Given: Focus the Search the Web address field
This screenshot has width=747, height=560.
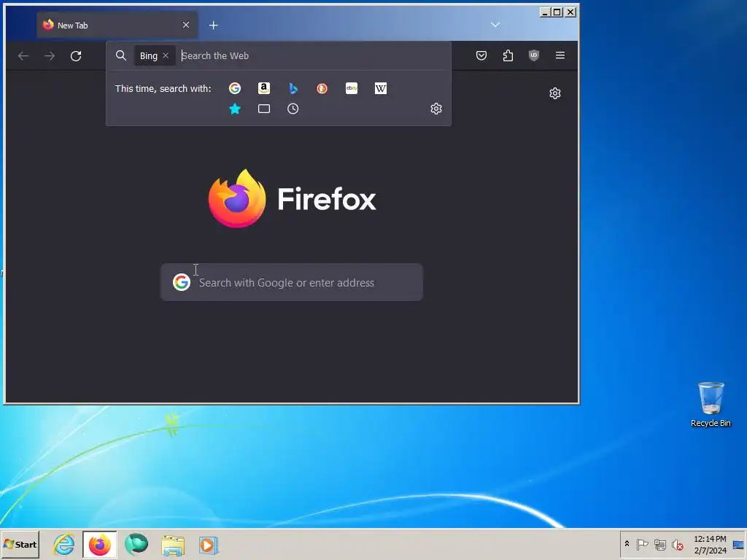Looking at the screenshot, I should pyautogui.click(x=312, y=55).
